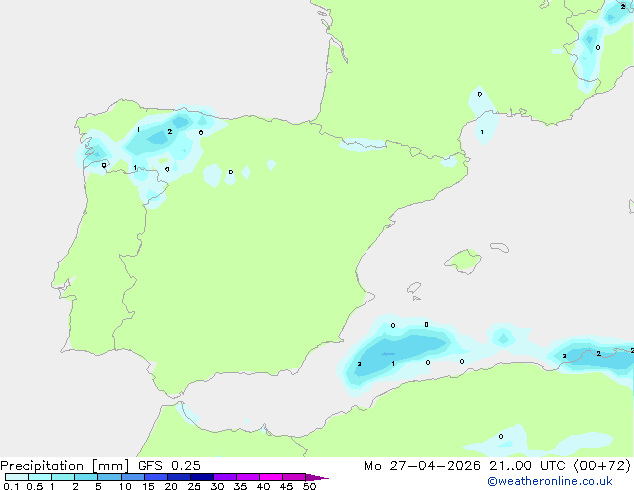The image size is (634, 490).
Task: Click the over-50 mm legend arrow tip
Action: click(318, 477)
